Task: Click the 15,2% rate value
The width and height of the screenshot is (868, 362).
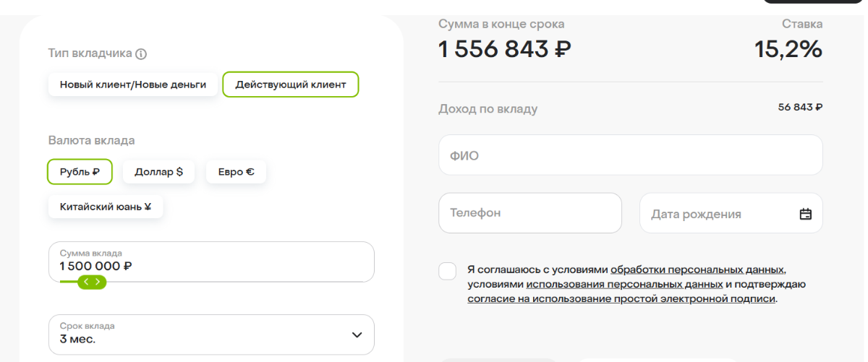Action: point(788,49)
